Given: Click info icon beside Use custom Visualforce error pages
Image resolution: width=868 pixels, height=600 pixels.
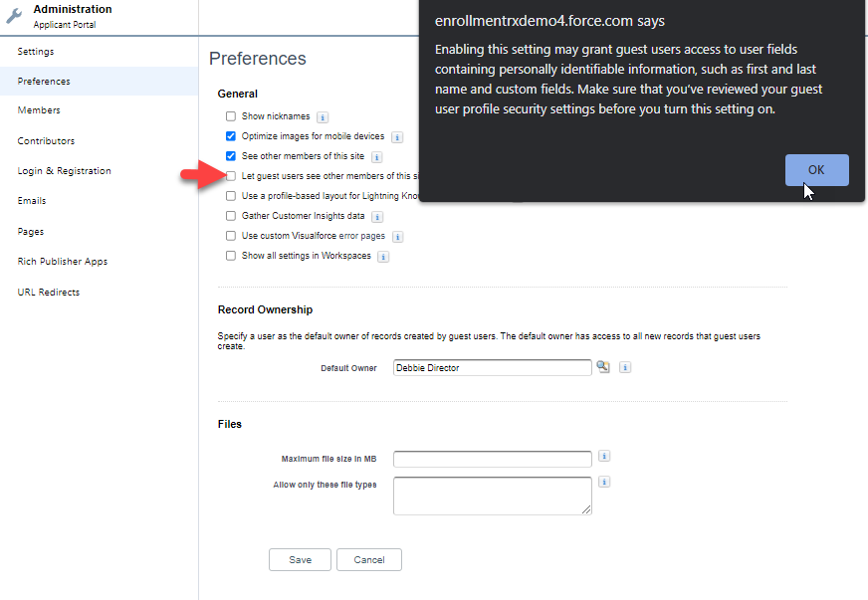Looking at the screenshot, I should pyautogui.click(x=397, y=237).
